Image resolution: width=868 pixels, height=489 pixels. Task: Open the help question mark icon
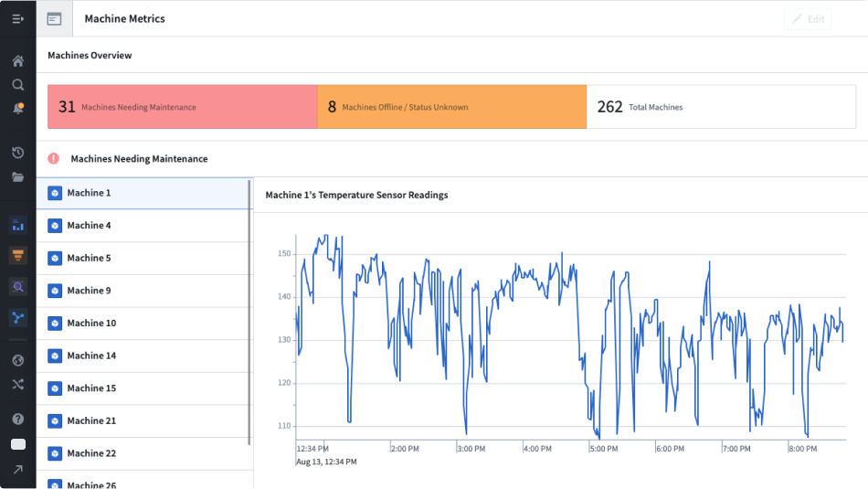click(17, 420)
